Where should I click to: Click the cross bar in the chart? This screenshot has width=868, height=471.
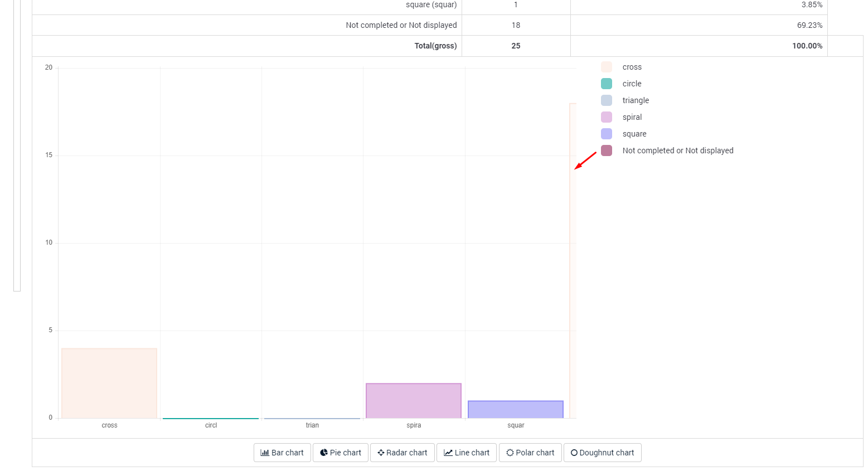pos(109,383)
